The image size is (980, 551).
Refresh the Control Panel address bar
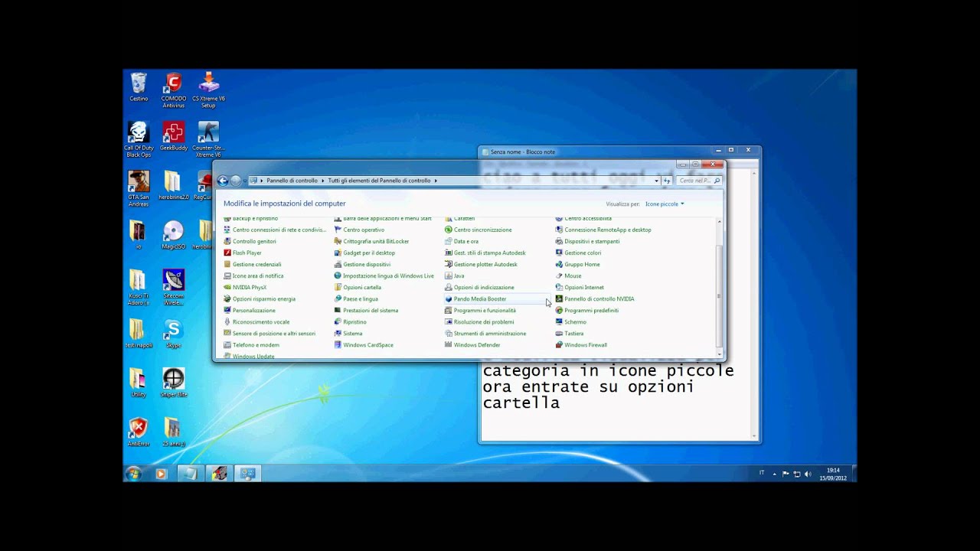[667, 181]
